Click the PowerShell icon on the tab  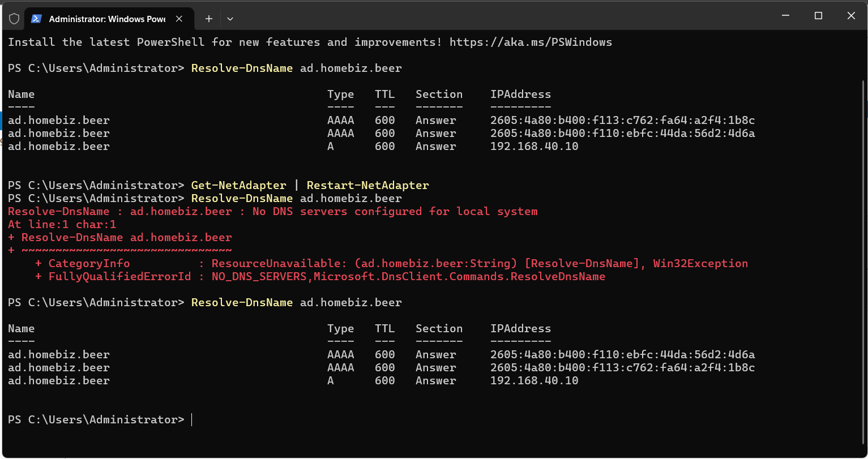[36, 18]
